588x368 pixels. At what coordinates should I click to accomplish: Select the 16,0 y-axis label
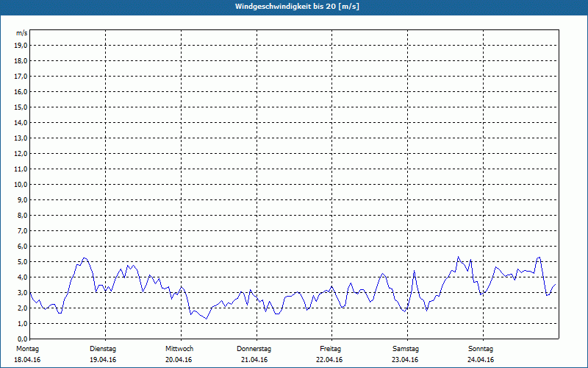click(21, 91)
